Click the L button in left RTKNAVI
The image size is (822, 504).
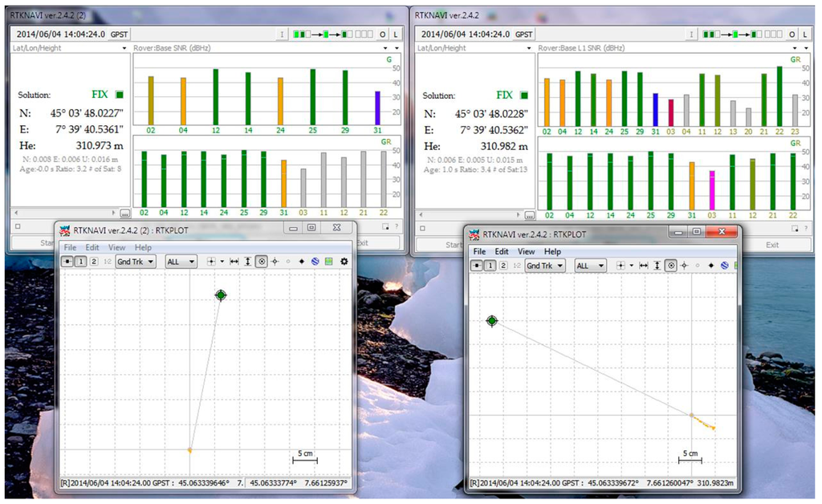(396, 35)
